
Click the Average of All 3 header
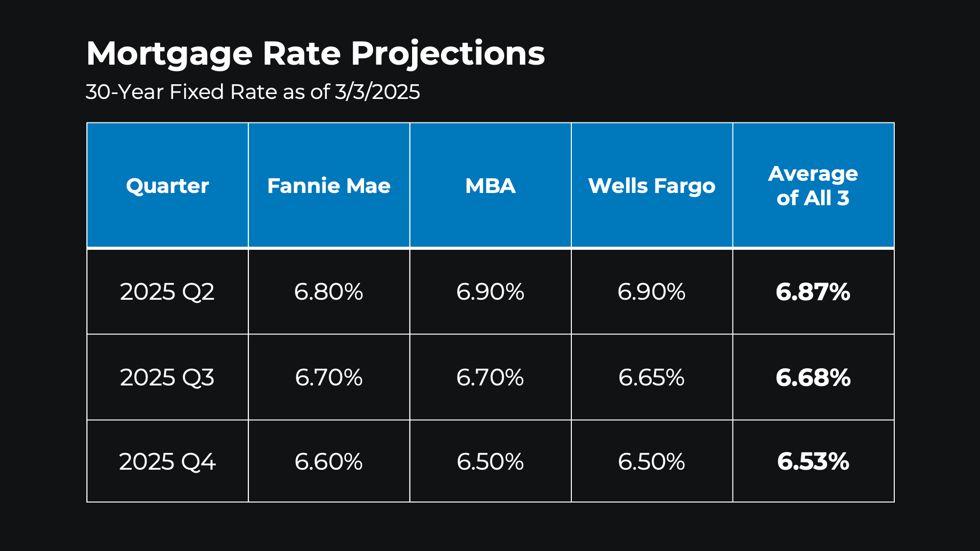coord(813,186)
